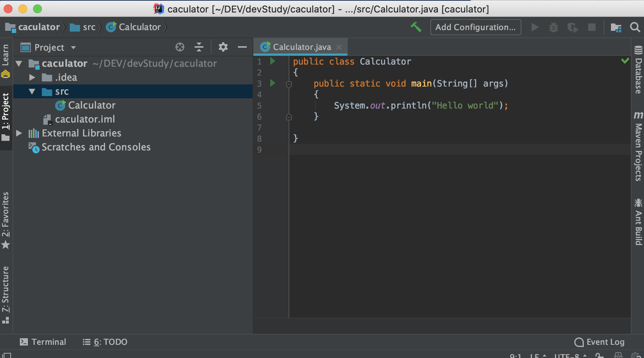Image resolution: width=644 pixels, height=358 pixels.
Task: Click the Debug bug icon
Action: click(554, 27)
